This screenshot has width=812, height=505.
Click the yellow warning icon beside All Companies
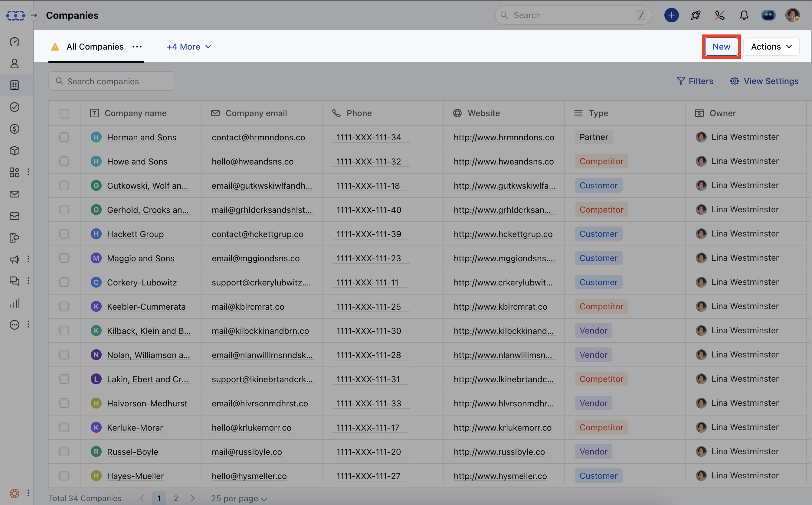(x=55, y=47)
